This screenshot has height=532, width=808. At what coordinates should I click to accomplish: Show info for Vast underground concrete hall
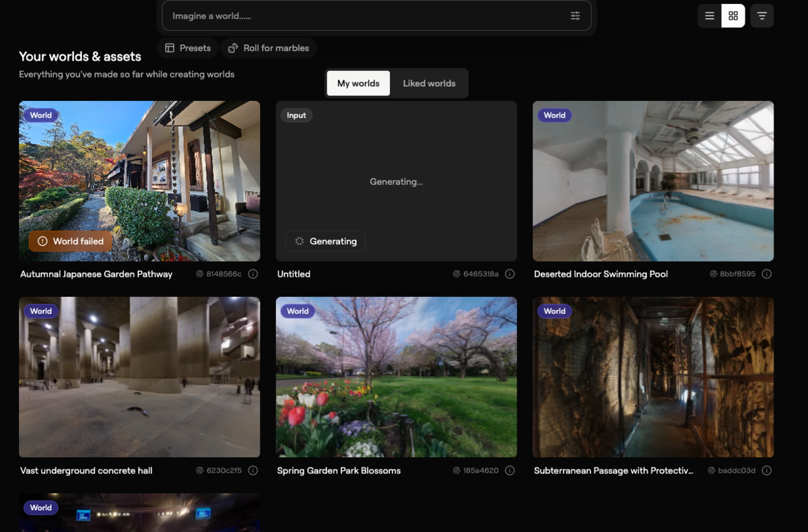(253, 471)
